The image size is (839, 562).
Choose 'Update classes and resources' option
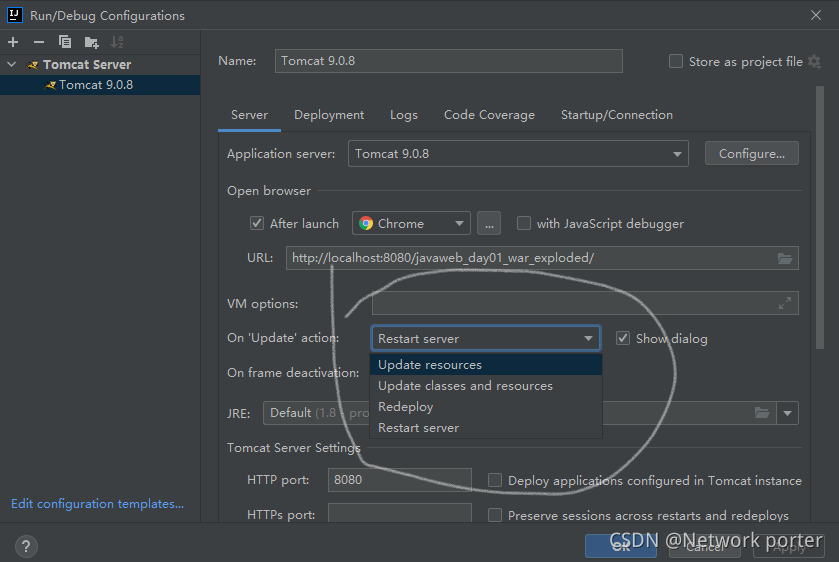coord(486,386)
